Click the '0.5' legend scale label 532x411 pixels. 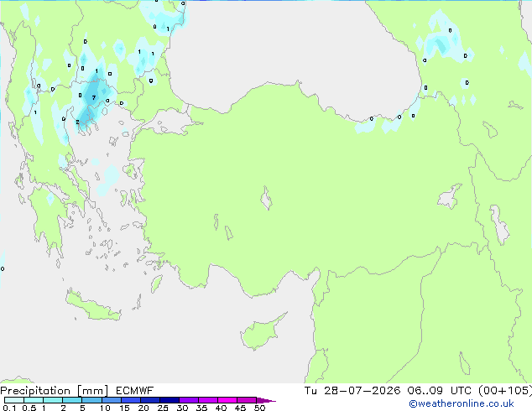coord(29,408)
